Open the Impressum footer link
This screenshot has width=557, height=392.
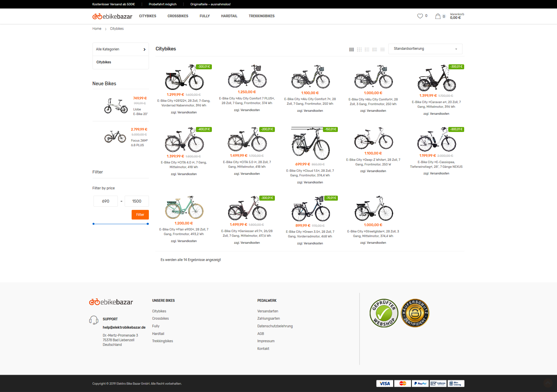(266, 341)
